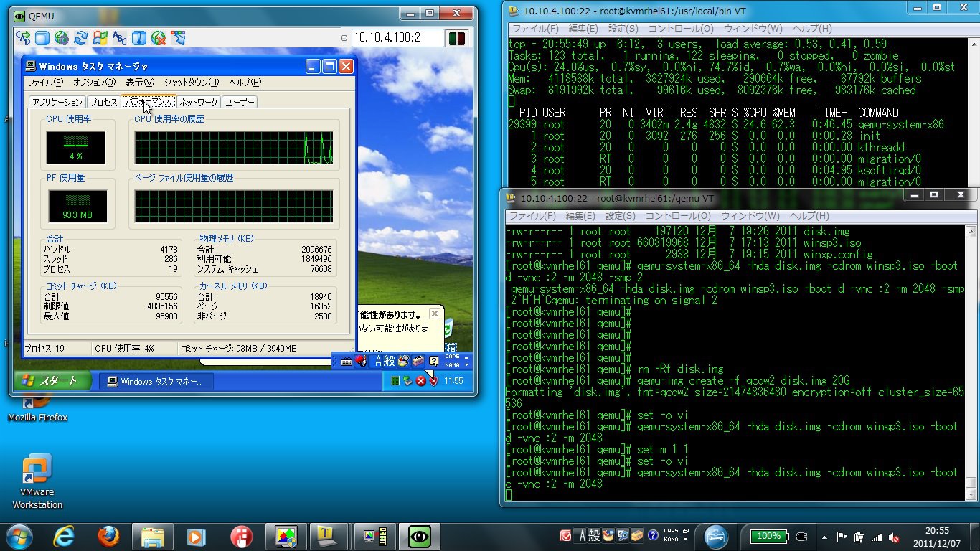The height and width of the screenshot is (551, 980).
Task: Click the blue fullscreen square icon in QEMU toolbar
Action: click(x=42, y=37)
